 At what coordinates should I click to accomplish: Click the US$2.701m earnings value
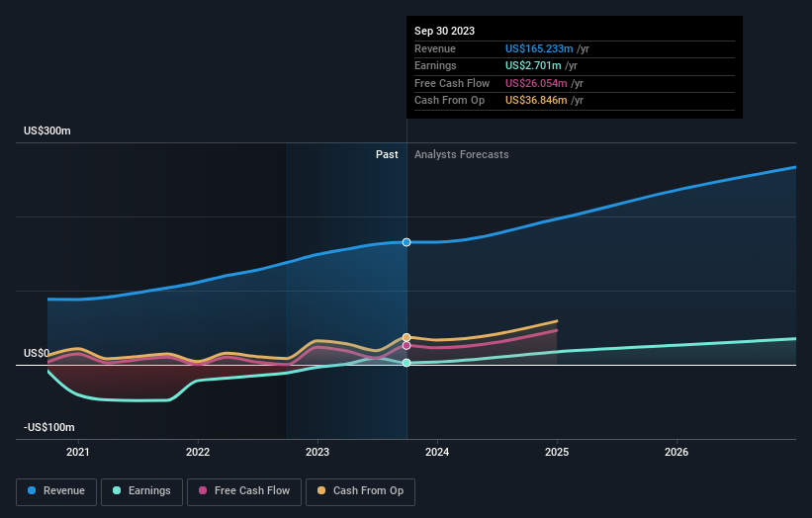tap(533, 65)
